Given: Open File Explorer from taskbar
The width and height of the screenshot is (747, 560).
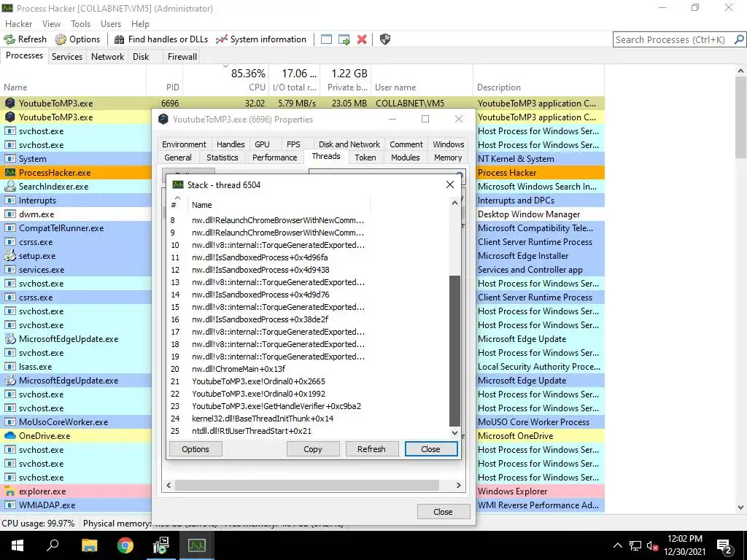Looking at the screenshot, I should (89, 545).
